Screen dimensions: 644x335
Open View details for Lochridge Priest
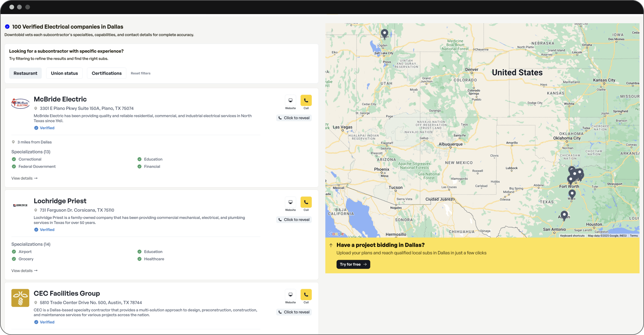pos(24,271)
